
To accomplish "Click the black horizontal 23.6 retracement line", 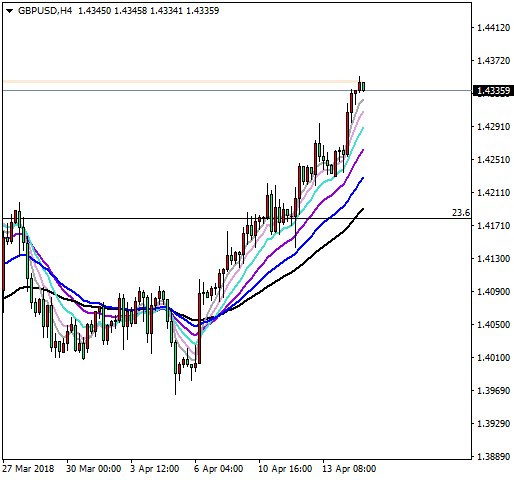I will click(237, 219).
